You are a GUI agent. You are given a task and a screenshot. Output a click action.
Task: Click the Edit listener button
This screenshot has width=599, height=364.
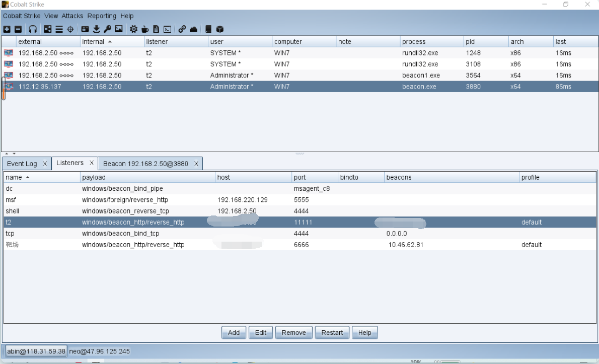tap(261, 333)
